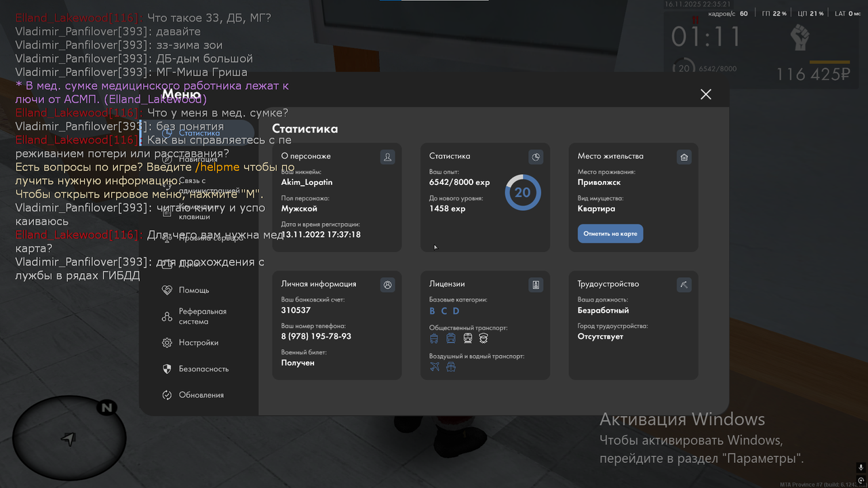Click the Отметить на карте button
The image size is (868, 488).
tap(610, 234)
